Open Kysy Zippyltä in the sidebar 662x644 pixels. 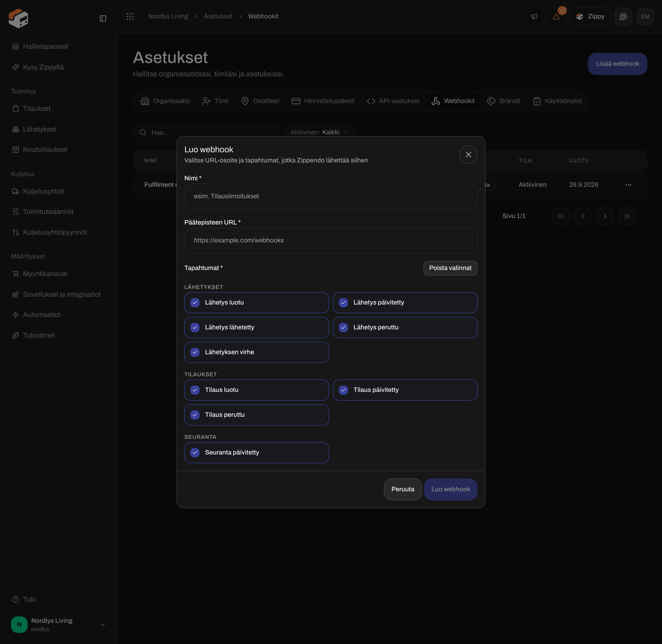(x=59, y=67)
